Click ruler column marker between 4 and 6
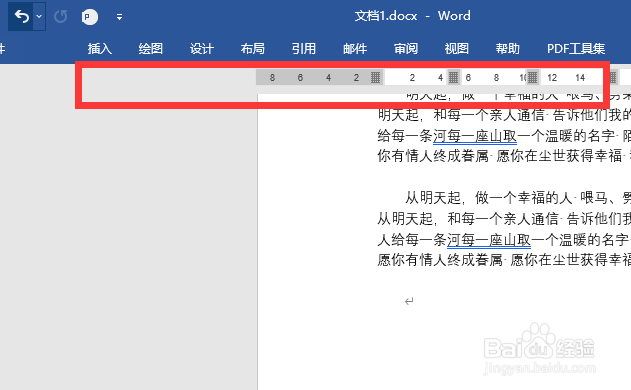 click(x=454, y=77)
